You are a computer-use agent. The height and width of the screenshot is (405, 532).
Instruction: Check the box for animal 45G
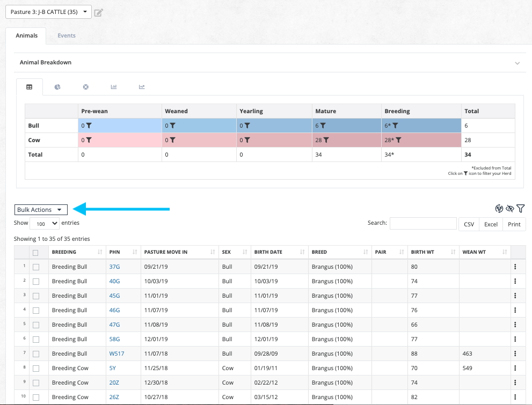point(36,296)
